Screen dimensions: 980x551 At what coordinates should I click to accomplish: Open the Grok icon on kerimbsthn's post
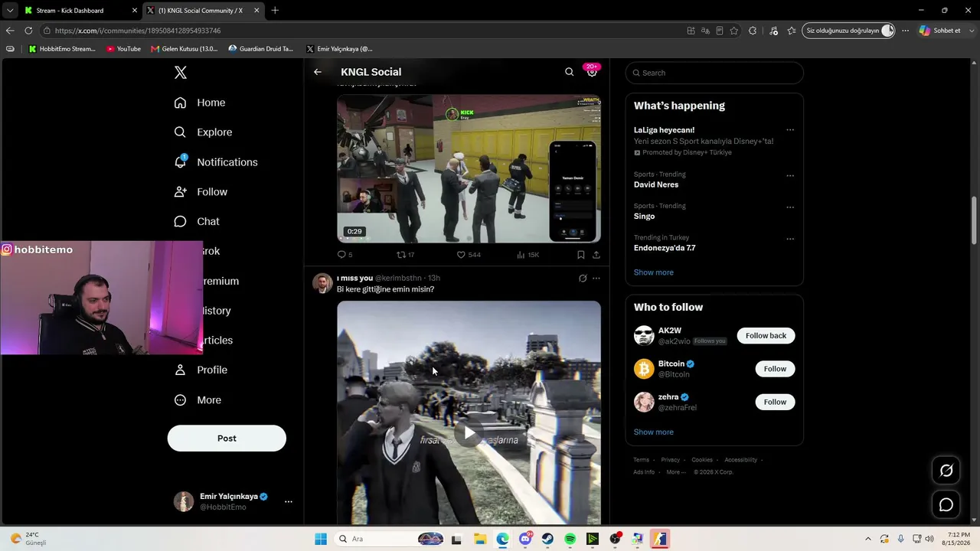click(583, 279)
